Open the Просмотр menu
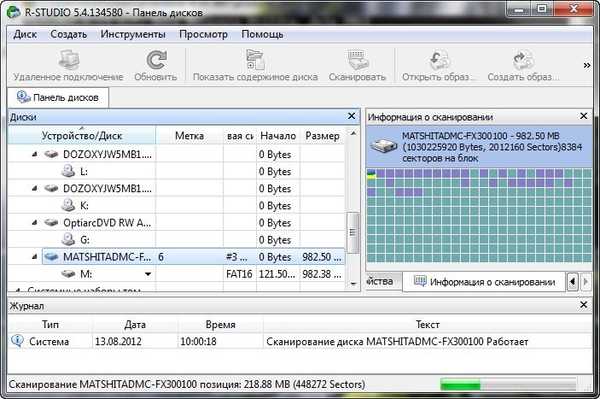The width and height of the screenshot is (600, 399). [203, 34]
